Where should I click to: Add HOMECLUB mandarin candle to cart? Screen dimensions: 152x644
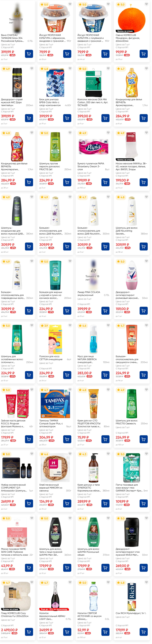pyautogui.click(x=143, y=54)
